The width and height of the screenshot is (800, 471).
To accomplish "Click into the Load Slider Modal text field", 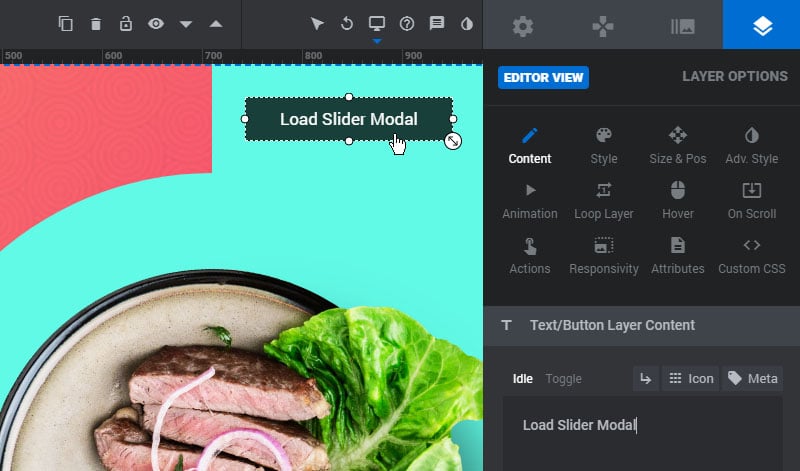I will click(x=642, y=434).
